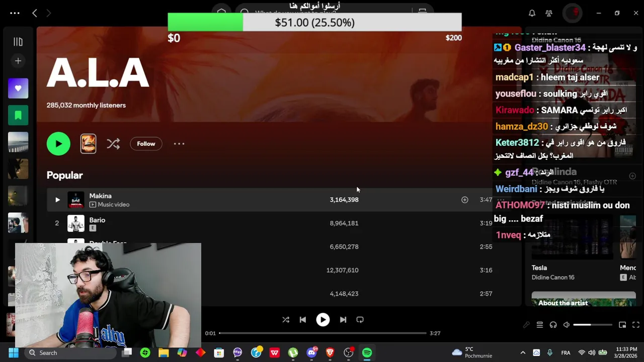Open the play queue icon
644x362 pixels.
540,325
